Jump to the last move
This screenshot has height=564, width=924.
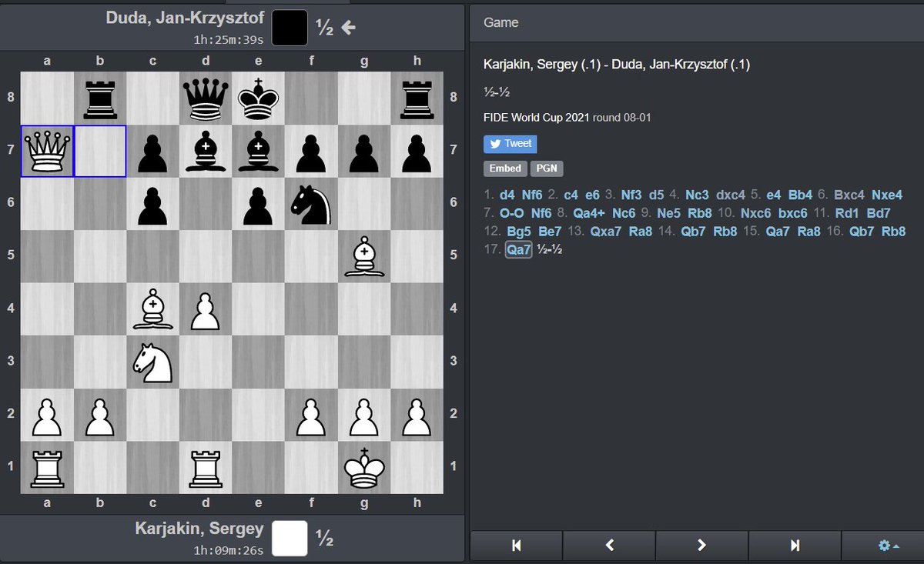795,546
